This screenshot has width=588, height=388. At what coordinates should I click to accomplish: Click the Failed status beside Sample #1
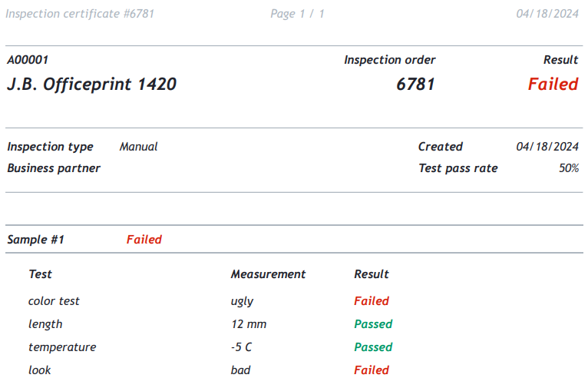(x=144, y=240)
